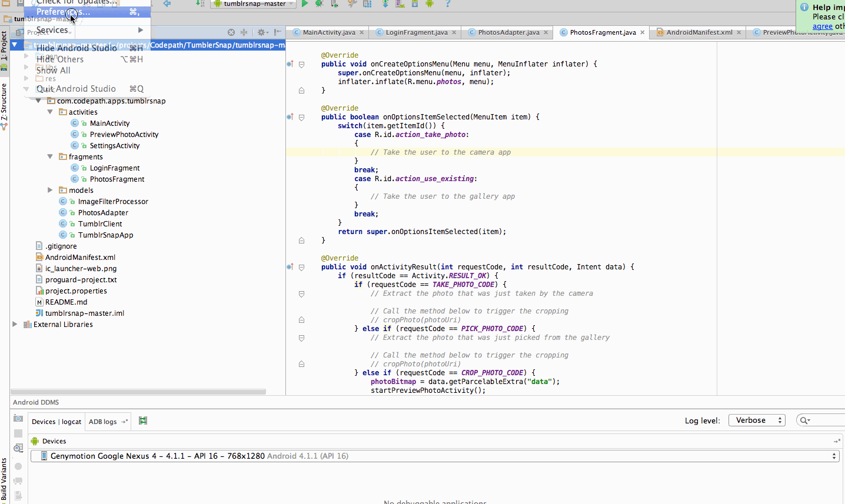The height and width of the screenshot is (504, 845).
Task: Open the tumblrsnap-master run configuration dropdown
Action: 254,4
